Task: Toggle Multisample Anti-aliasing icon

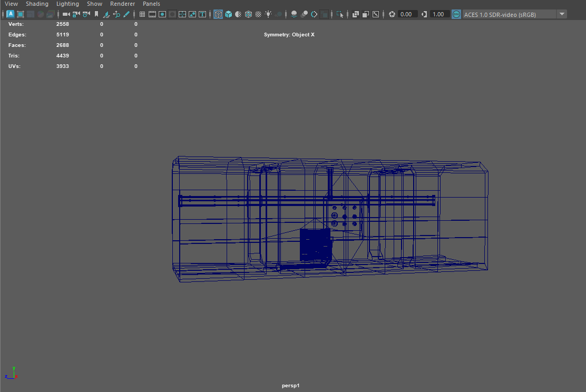Action: pyautogui.click(x=314, y=14)
